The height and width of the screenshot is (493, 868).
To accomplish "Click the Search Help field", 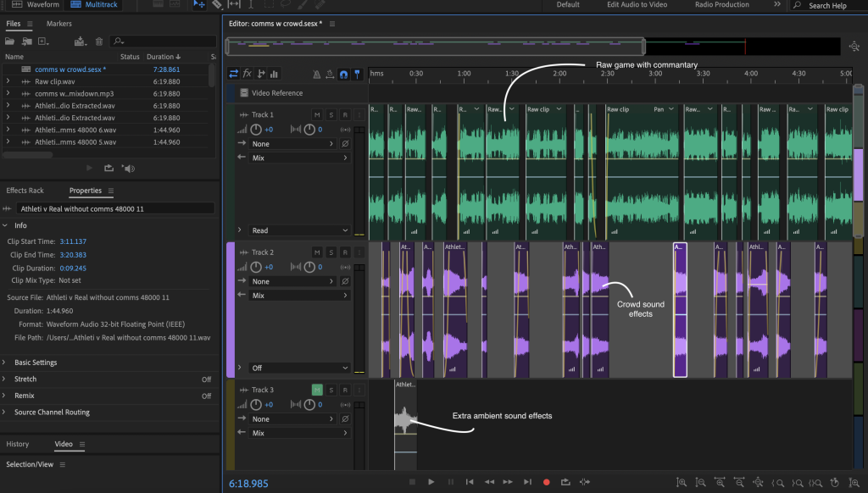I will [826, 6].
